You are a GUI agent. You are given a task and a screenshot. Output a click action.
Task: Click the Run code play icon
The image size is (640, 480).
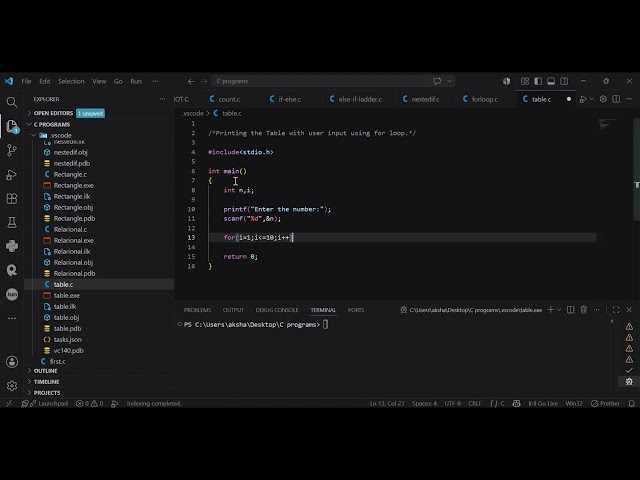(x=583, y=99)
